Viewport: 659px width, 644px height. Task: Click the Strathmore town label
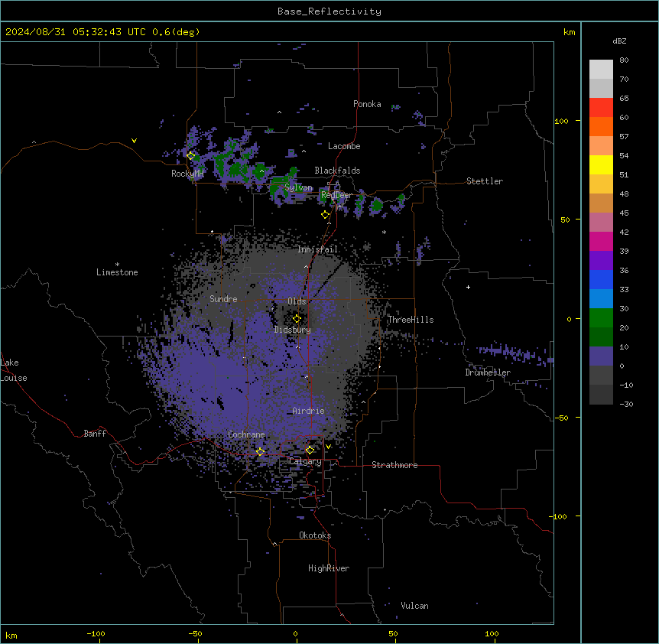tap(394, 465)
